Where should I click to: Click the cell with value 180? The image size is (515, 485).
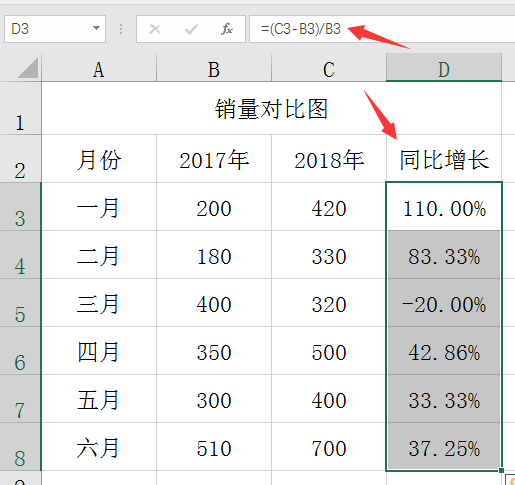point(214,254)
